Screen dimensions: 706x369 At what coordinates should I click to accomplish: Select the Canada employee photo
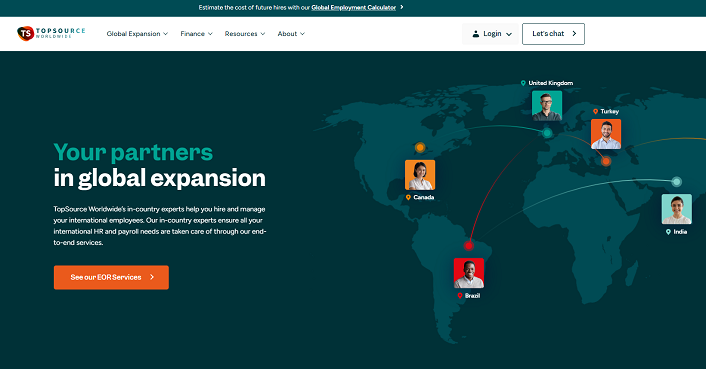tap(420, 175)
